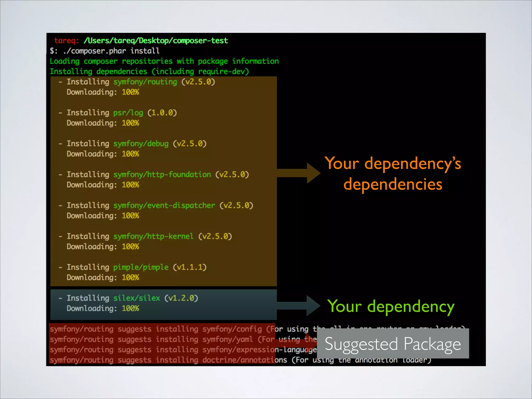The height and width of the screenshot is (399, 532).
Task: Click the path /Users/tareq/Desktop/composer-test
Action: tap(156, 41)
